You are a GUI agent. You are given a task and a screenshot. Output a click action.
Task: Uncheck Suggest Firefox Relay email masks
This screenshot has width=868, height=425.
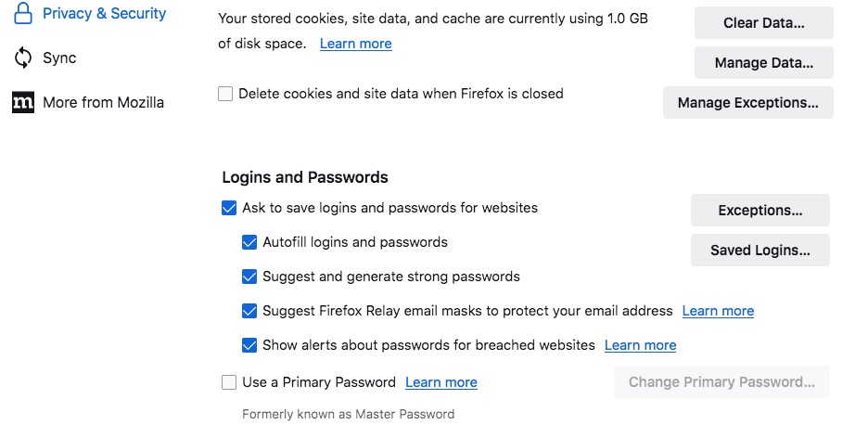tap(249, 311)
